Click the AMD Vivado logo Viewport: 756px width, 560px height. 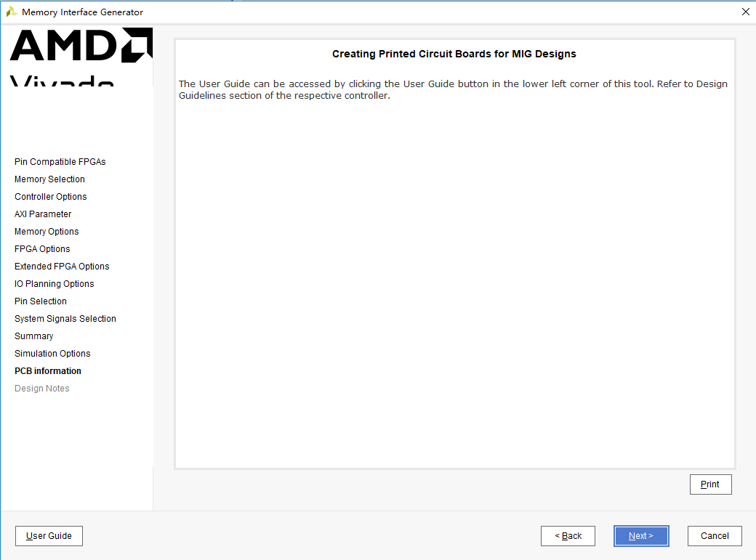(x=81, y=57)
